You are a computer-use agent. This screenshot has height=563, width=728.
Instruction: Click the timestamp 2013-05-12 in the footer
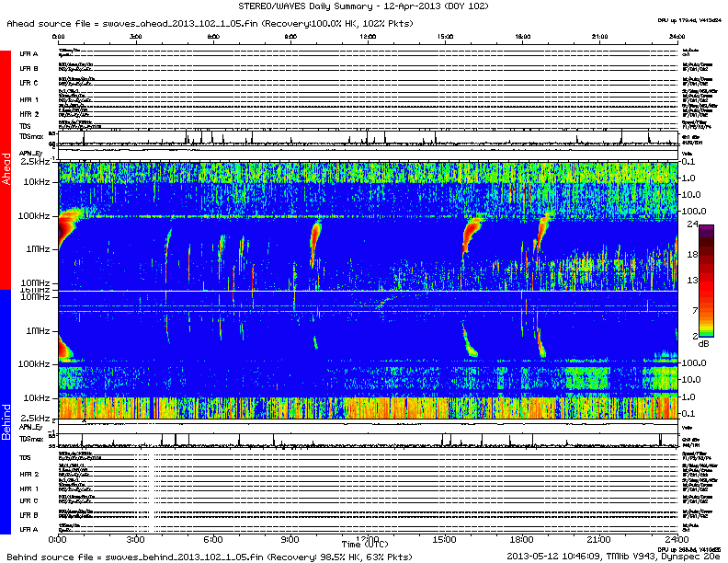pyautogui.click(x=538, y=557)
